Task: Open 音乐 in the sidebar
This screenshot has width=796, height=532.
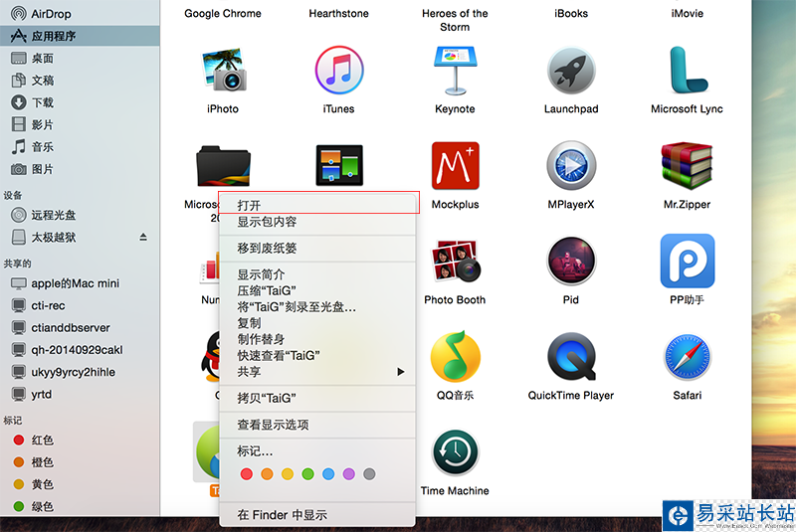Action: pos(80,147)
